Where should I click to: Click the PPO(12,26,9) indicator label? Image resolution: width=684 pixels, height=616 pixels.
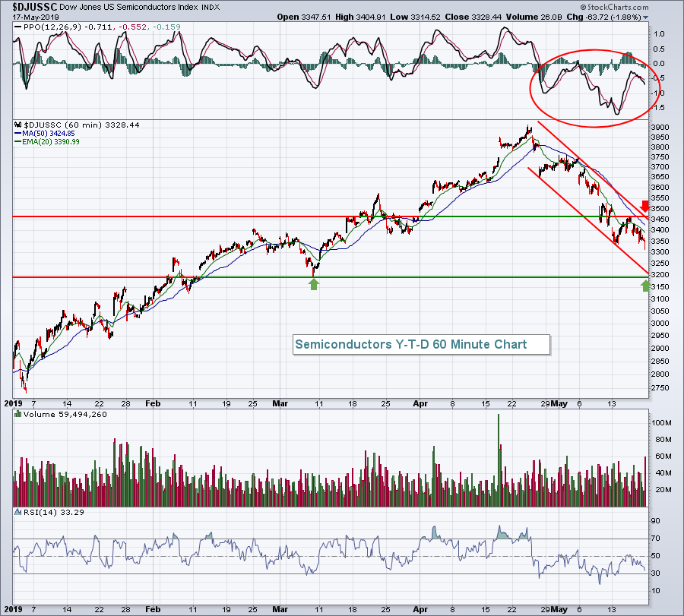52,27
